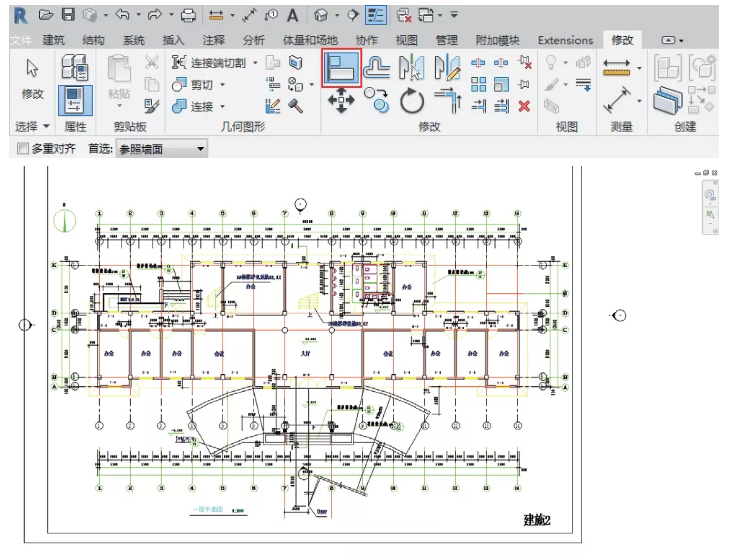Toggle thin lines in quick access toolbar

(376, 15)
